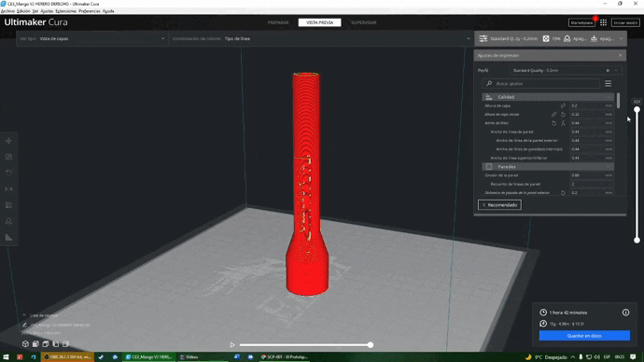
Task: Collapse the Paredes settings section
Action: [548, 167]
